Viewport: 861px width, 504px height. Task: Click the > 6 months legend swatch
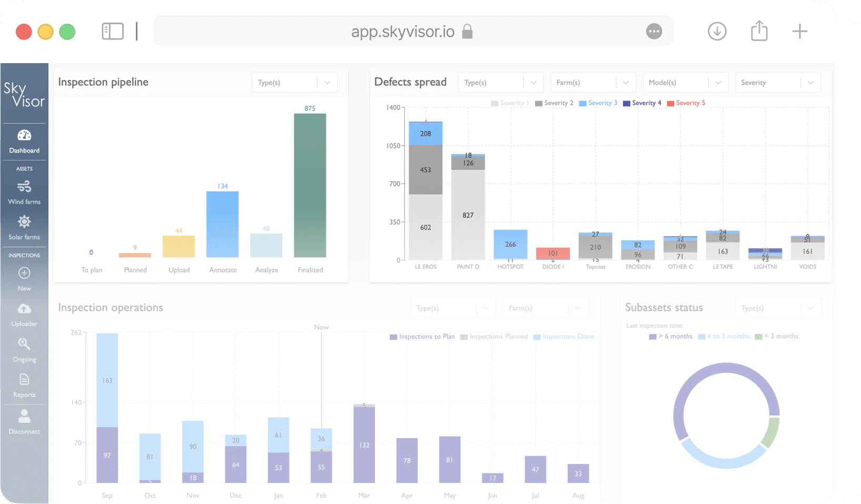pyautogui.click(x=653, y=337)
